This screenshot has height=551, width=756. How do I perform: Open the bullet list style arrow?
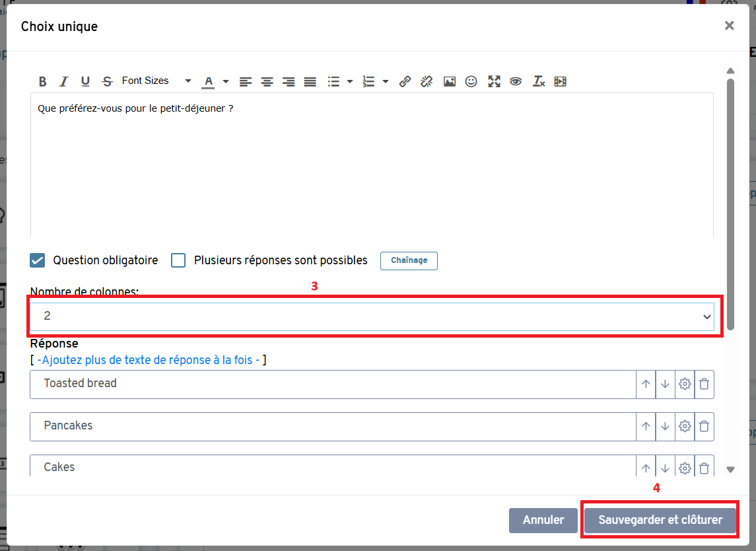click(x=350, y=81)
